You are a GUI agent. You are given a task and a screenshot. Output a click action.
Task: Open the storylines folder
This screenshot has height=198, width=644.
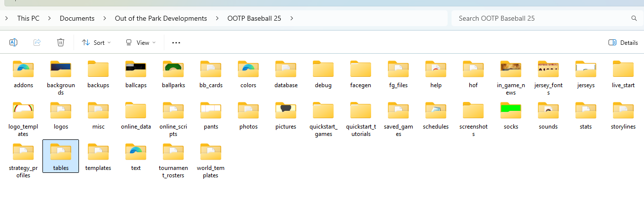click(623, 116)
